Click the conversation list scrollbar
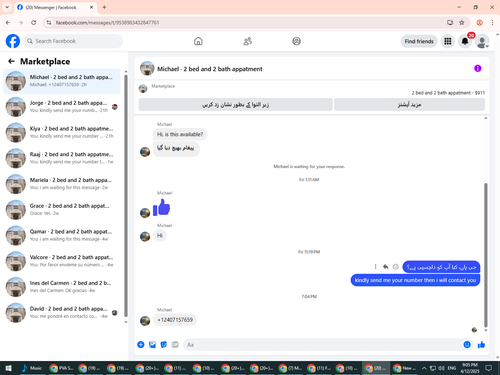The height and width of the screenshot is (375, 500). click(x=126, y=196)
